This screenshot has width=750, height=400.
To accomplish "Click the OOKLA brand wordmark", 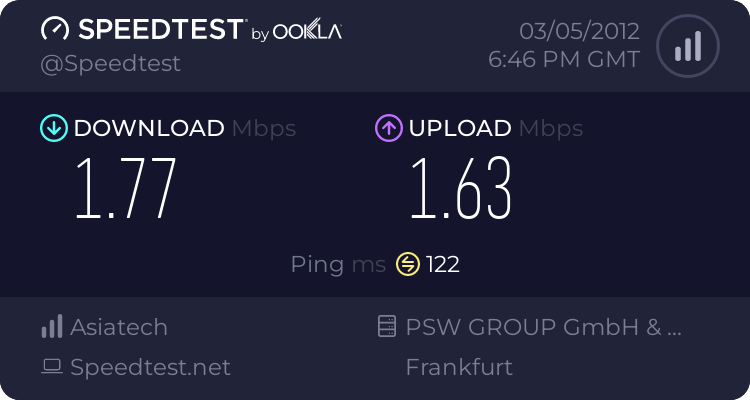I will click(308, 32).
